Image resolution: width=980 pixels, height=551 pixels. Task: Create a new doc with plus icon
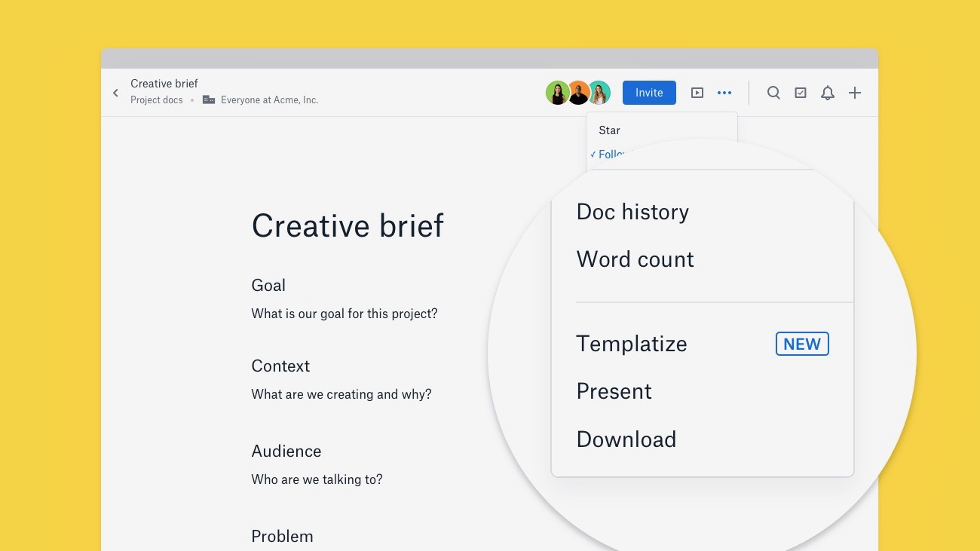tap(855, 93)
